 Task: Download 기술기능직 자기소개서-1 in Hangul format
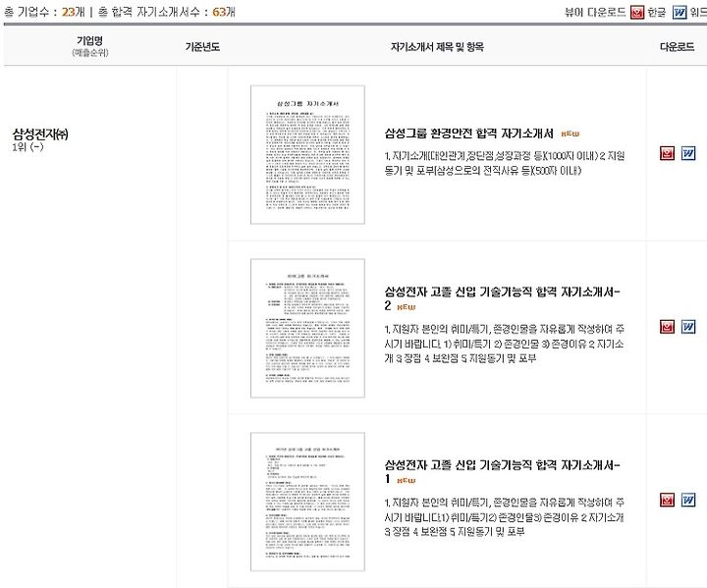point(668,500)
